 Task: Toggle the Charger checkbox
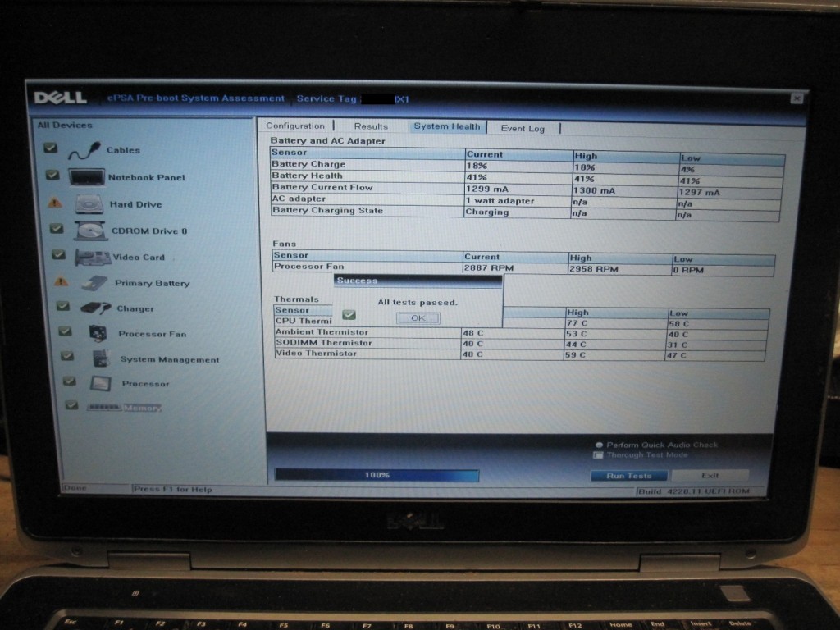62,306
